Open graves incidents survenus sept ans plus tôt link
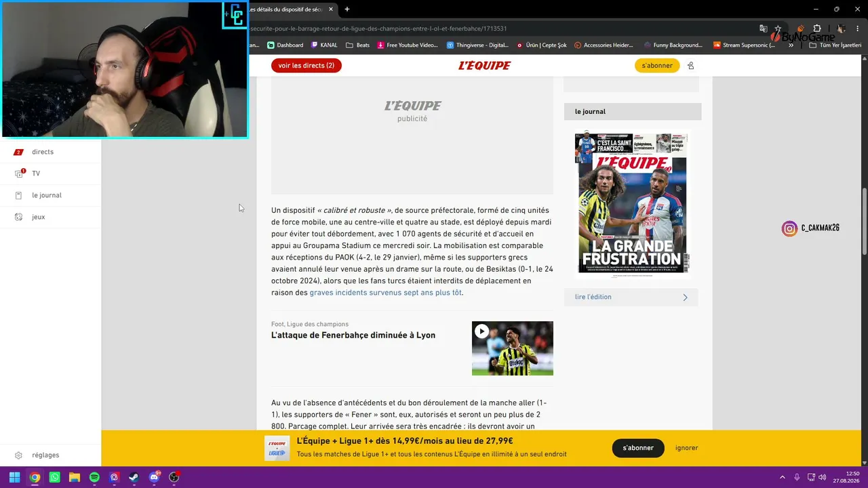The width and height of the screenshot is (868, 488). click(386, 293)
